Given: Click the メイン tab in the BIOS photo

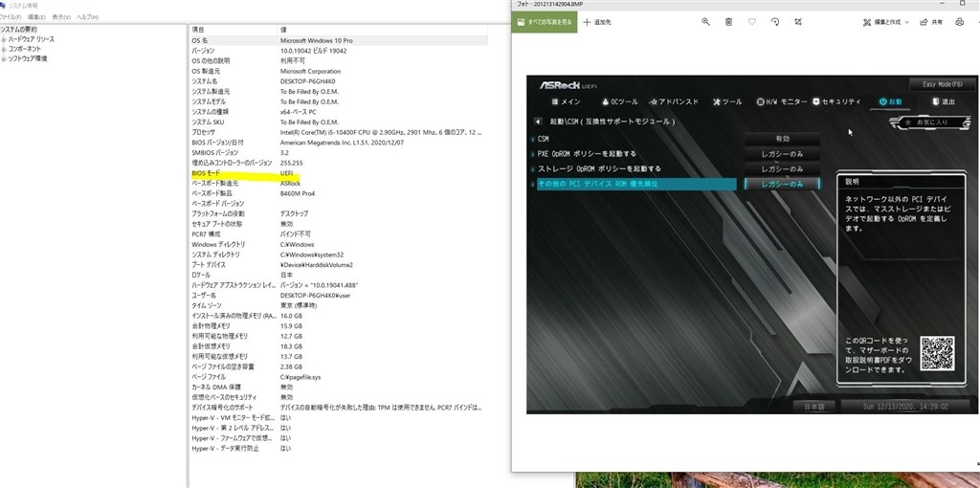Looking at the screenshot, I should click(567, 101).
